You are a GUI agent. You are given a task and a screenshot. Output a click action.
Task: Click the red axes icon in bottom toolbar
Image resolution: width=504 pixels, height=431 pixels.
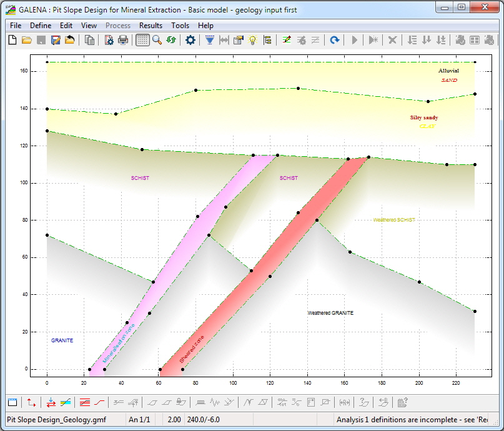31,402
